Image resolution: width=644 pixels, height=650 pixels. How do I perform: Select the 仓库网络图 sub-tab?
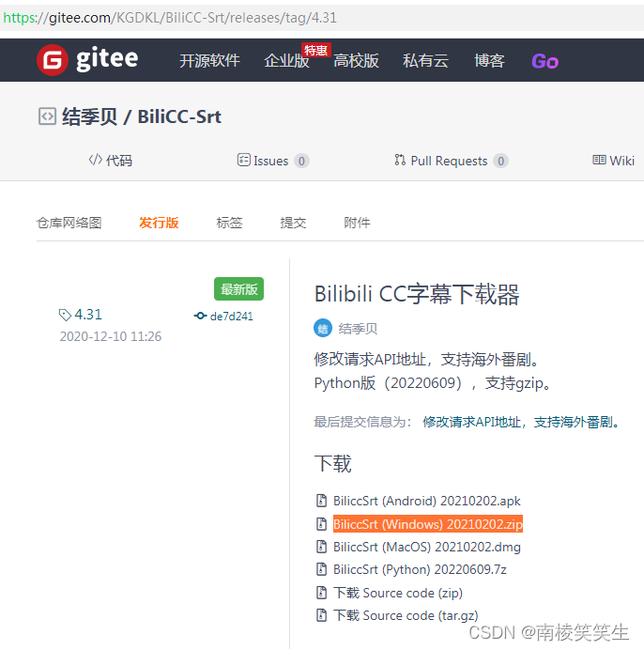[69, 223]
